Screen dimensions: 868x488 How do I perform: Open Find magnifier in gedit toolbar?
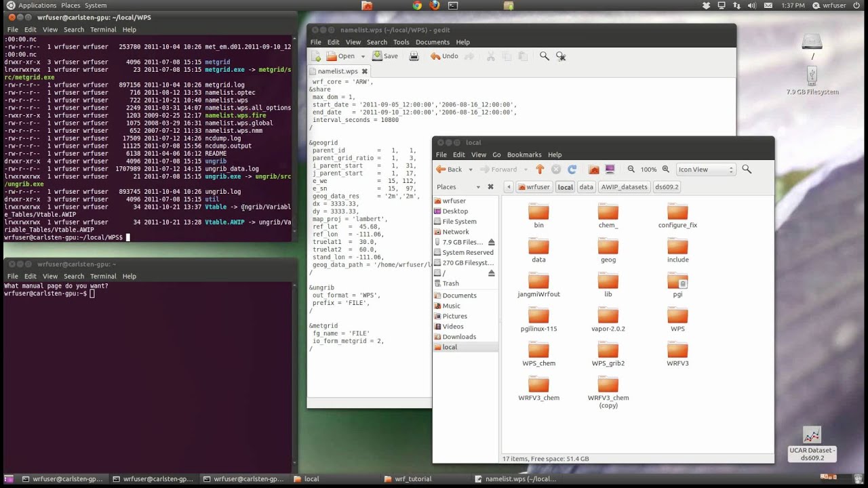tap(544, 56)
